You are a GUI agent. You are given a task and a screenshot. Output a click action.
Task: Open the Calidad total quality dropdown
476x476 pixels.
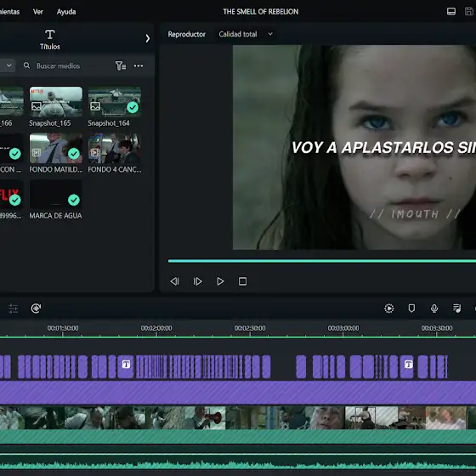[246, 34]
